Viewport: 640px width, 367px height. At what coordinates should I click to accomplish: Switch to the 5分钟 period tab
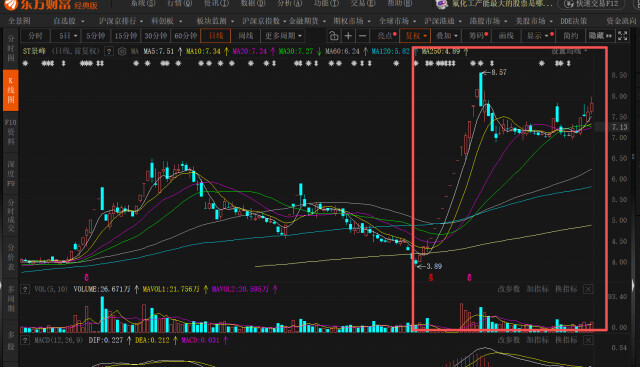96,36
